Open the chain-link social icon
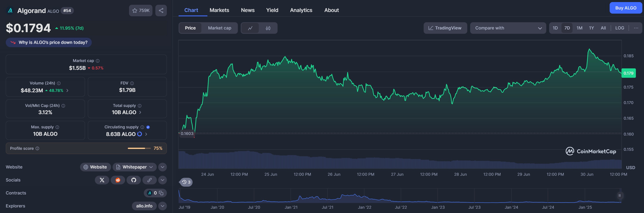644x213 pixels. tap(150, 180)
